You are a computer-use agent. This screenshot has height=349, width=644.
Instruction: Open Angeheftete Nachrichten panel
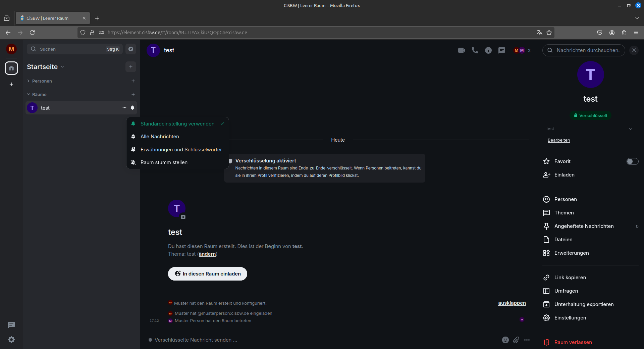tap(584, 226)
